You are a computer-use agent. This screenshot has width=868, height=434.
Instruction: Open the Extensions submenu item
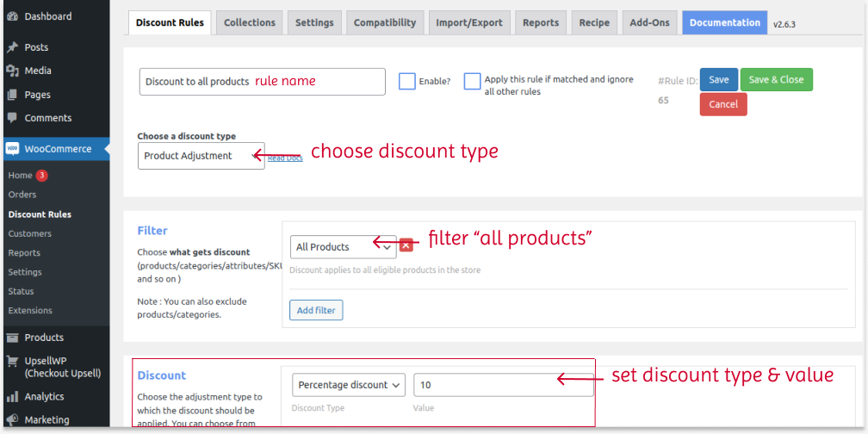30,311
